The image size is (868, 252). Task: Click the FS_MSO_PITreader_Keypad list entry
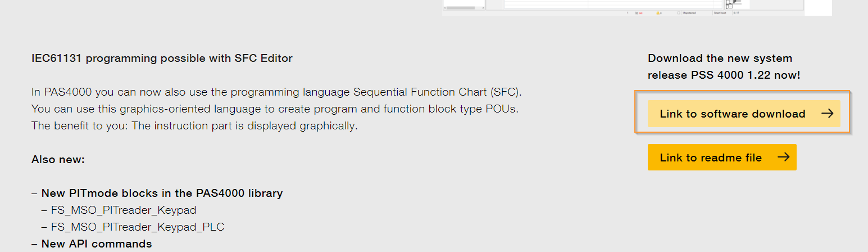[x=124, y=210]
